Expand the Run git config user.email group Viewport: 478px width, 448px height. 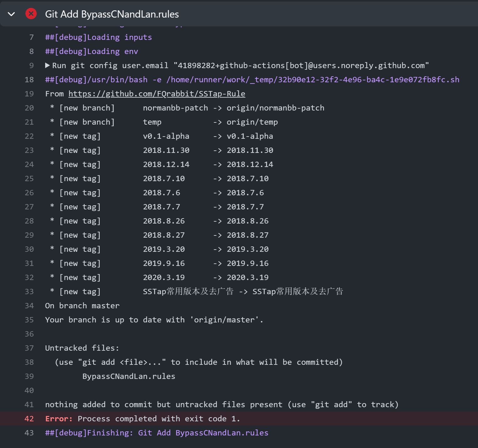point(47,65)
